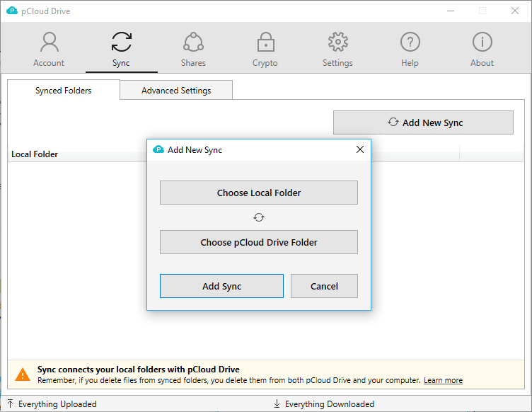The width and height of the screenshot is (532, 412).
Task: Switch to the Advanced Settings tab
Action: click(176, 91)
